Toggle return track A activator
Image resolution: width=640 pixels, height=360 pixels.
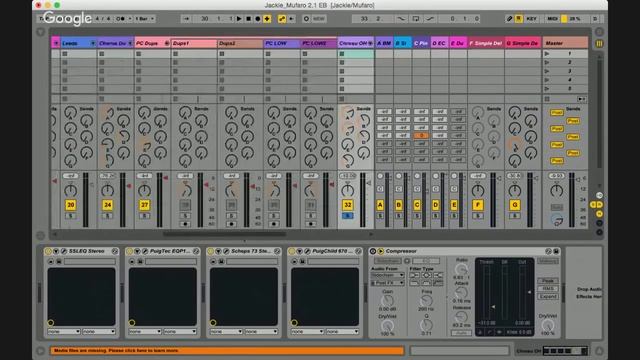click(380, 205)
